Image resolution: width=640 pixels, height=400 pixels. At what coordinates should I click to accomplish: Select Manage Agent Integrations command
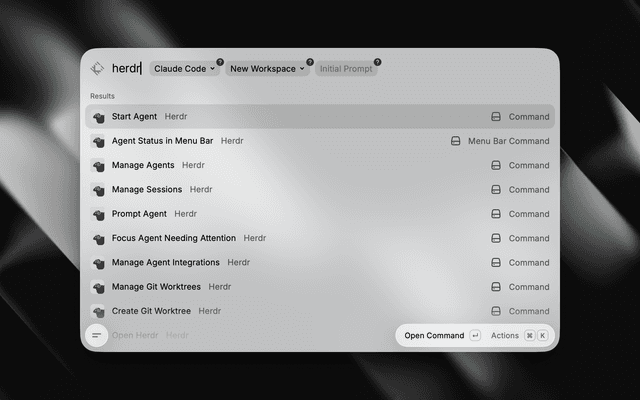320,262
